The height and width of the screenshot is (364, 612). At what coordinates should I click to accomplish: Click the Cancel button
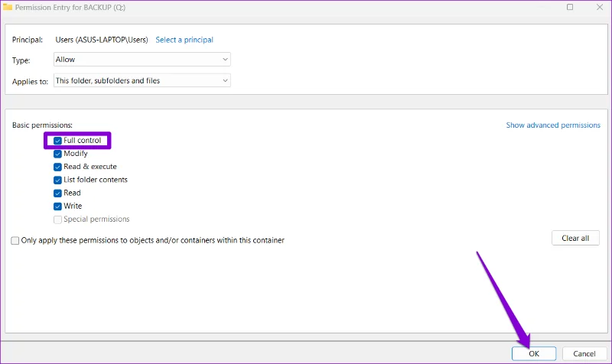[584, 353]
